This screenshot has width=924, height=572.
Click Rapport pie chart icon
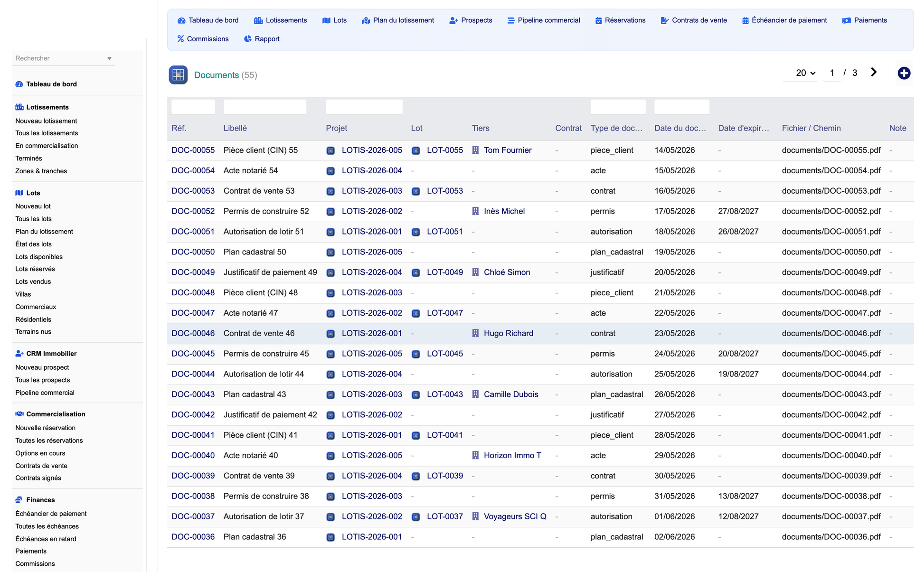point(248,39)
